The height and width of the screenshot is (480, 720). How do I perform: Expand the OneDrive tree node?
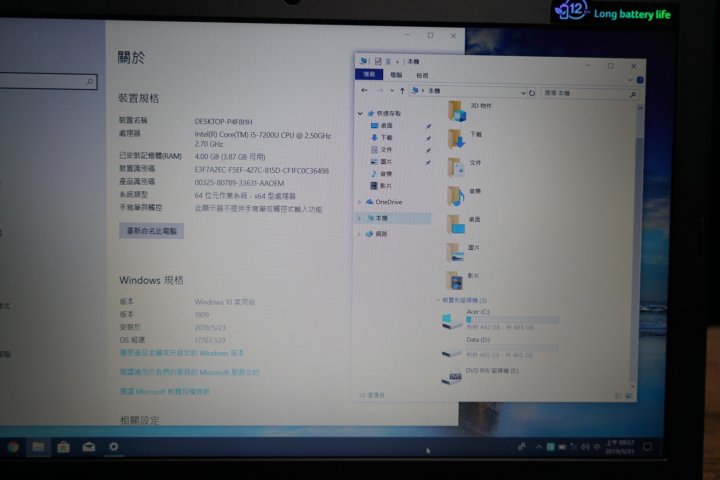point(360,202)
